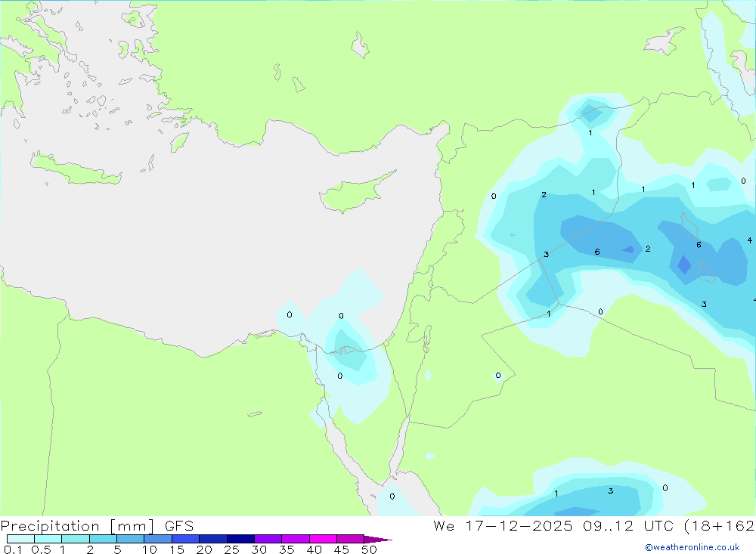Click the legend label '0.1'
756x554 pixels.
click(13, 549)
